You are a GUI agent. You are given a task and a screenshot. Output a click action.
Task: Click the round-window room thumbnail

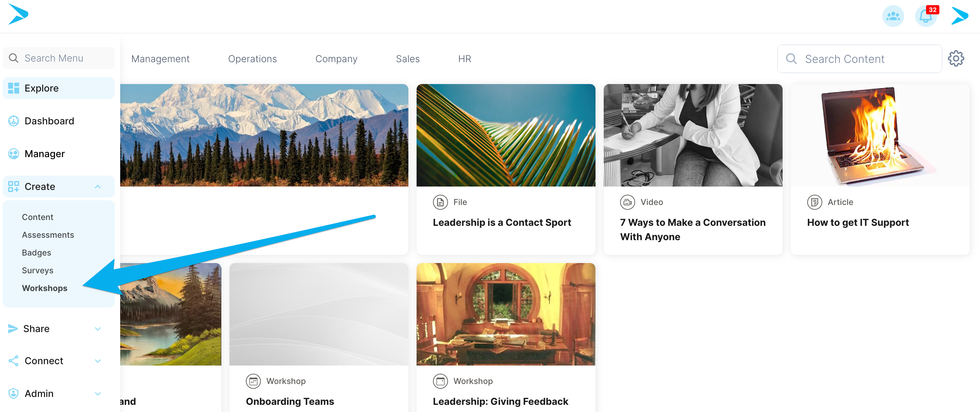506,314
